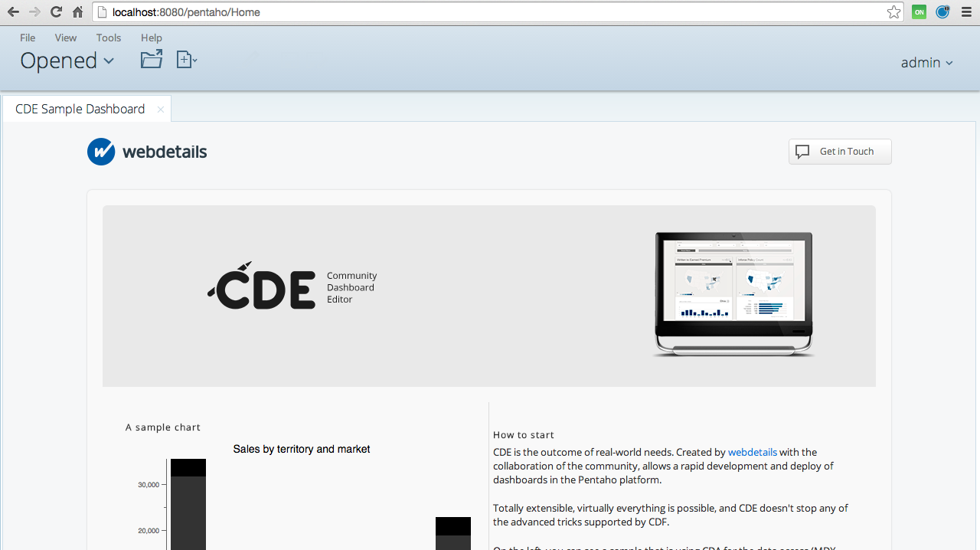This screenshot has width=980, height=550.
Task: Click the monitor dashboard preview image
Action: (x=733, y=294)
